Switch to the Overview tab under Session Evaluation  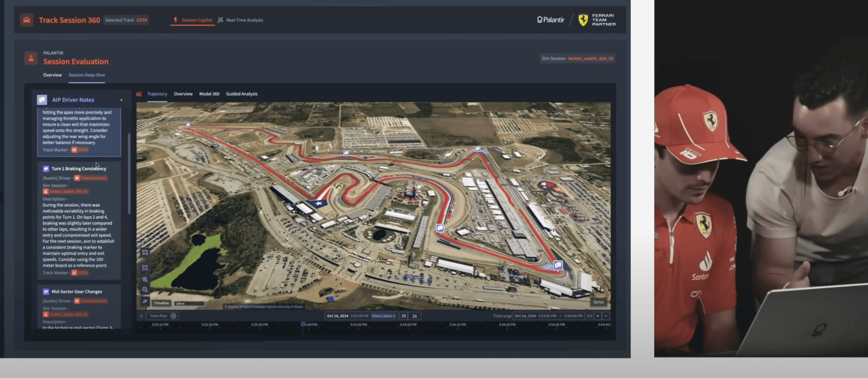52,75
